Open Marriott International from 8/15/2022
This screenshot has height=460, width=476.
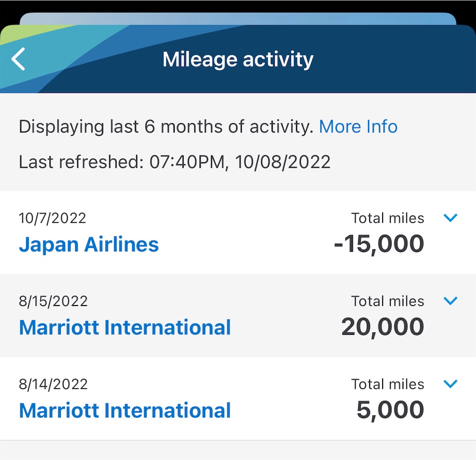click(125, 327)
